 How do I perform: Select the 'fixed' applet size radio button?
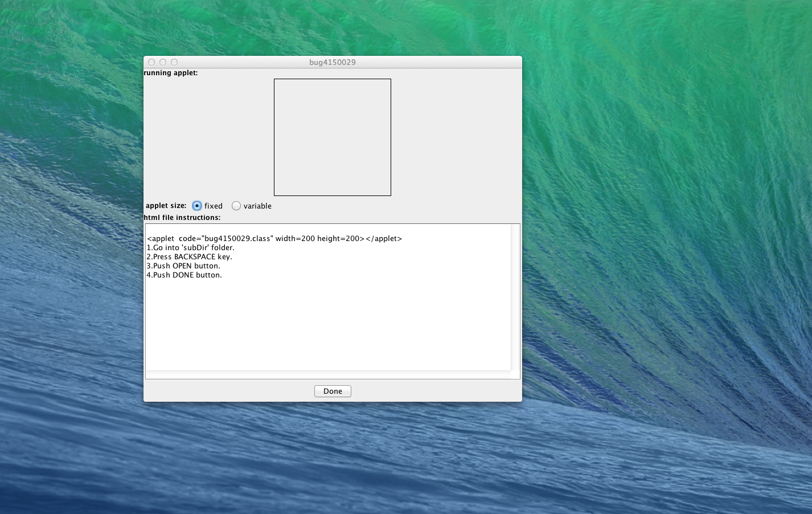[197, 206]
